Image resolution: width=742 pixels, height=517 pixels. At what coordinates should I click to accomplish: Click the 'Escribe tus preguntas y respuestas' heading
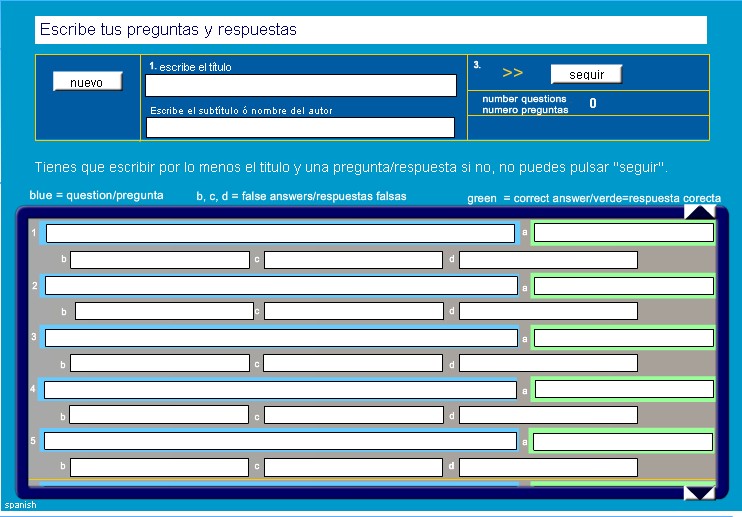tap(168, 29)
